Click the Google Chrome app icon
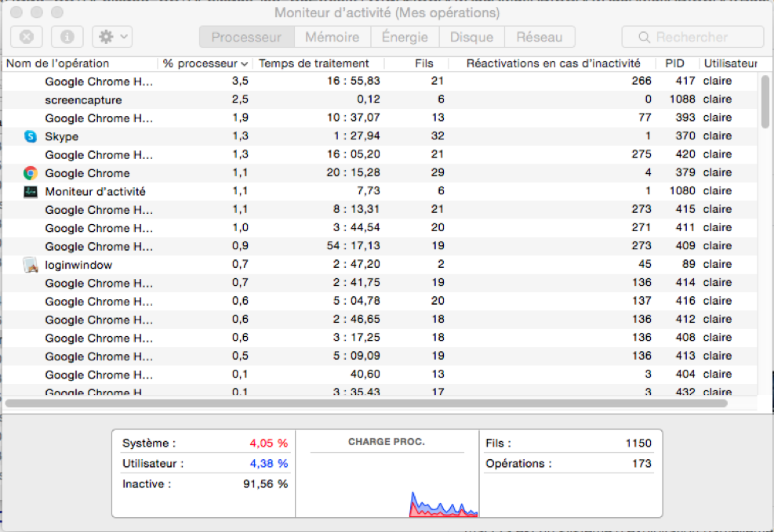The height and width of the screenshot is (532, 774). click(31, 173)
